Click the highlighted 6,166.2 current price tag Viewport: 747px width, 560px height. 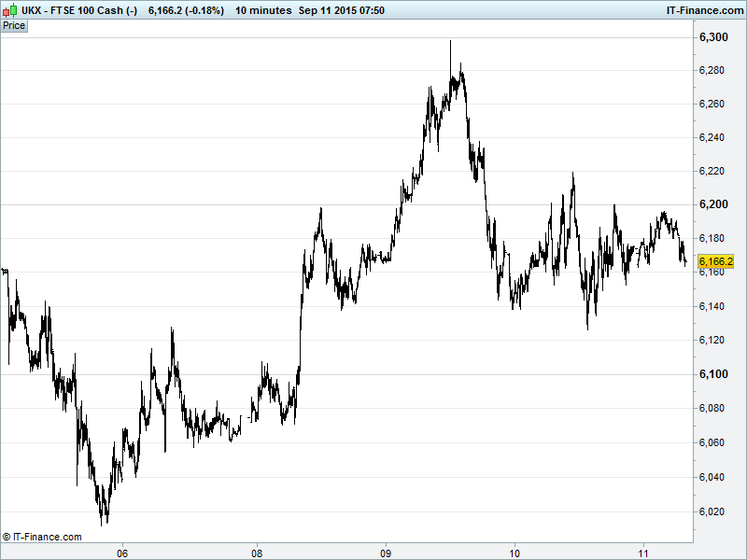click(x=716, y=262)
